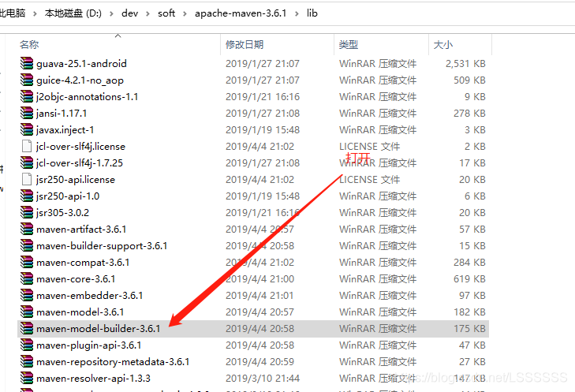This screenshot has height=392, width=575.
Task: Sort files by the 名称 column header
Action: 29,44
